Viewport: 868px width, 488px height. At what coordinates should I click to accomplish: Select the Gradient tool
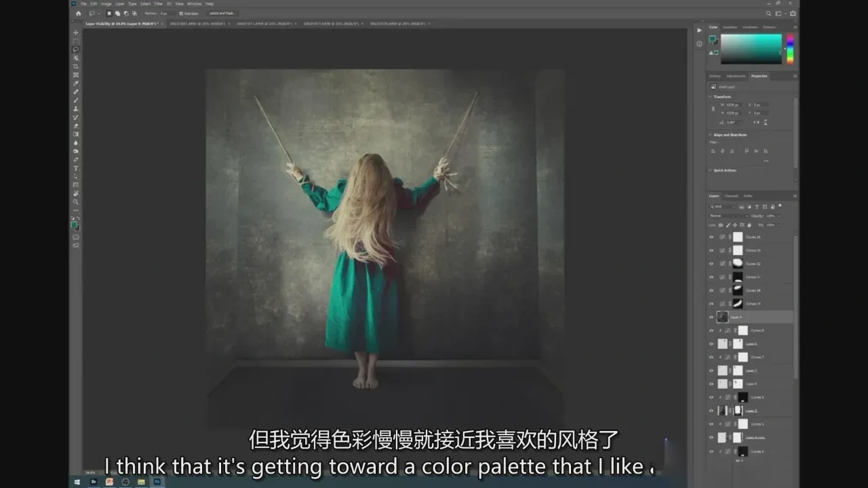click(x=76, y=134)
